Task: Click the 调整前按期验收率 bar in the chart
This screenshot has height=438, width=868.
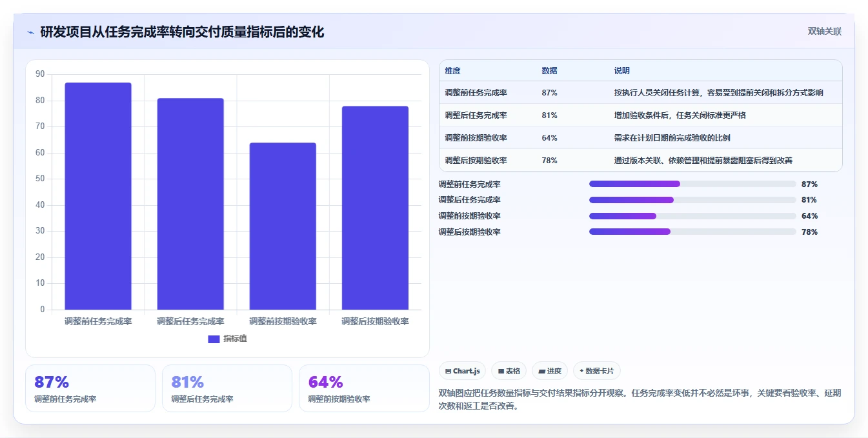Action: tap(283, 226)
